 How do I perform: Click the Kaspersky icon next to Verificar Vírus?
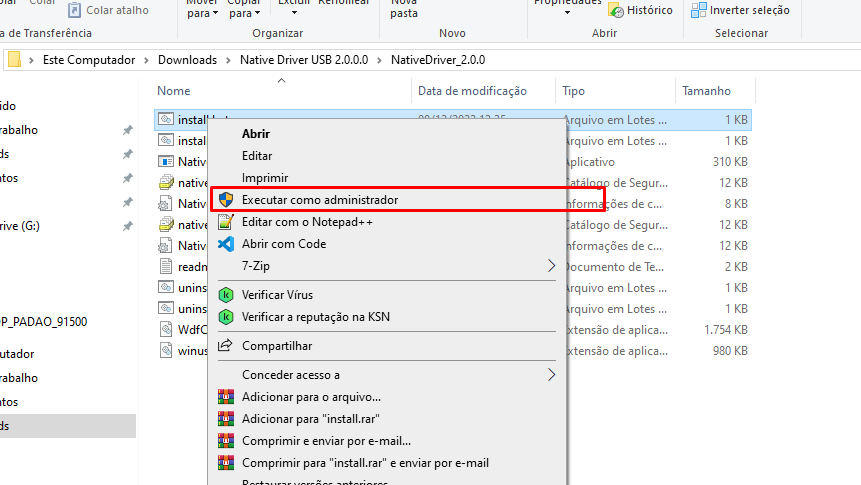coord(226,295)
